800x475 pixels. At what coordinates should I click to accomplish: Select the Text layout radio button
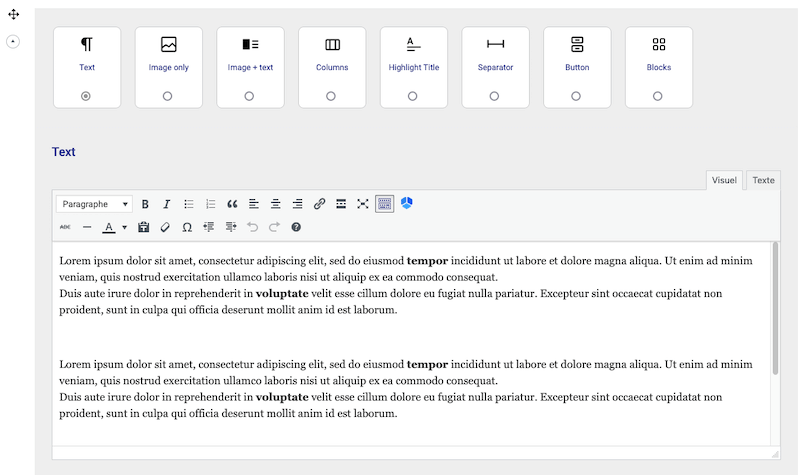click(86, 96)
